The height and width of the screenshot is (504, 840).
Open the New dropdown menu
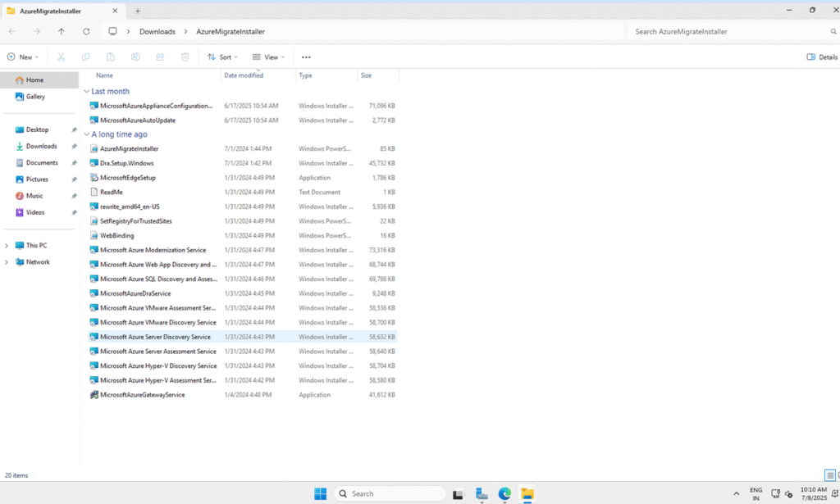(x=23, y=57)
